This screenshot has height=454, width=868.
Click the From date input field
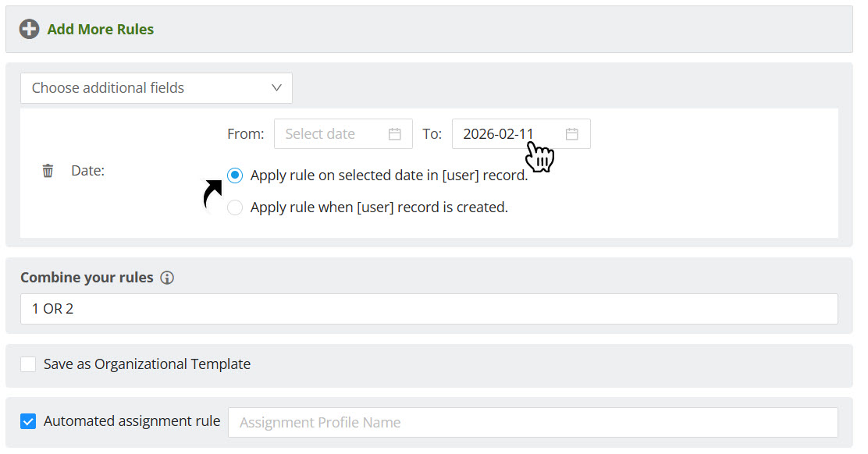(x=332, y=134)
